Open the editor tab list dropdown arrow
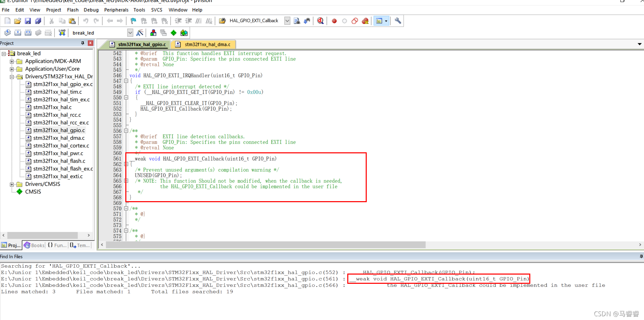 [640, 44]
